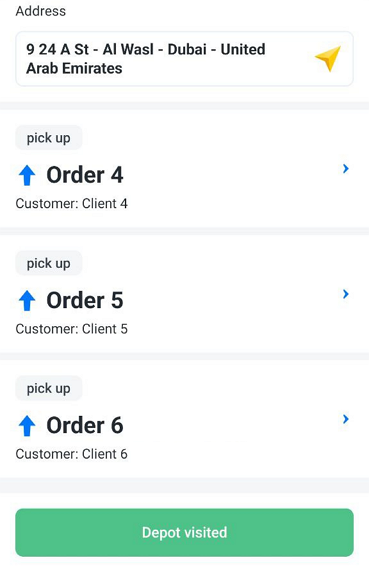Click the blue up arrow beside Order 6
Image resolution: width=369 pixels, height=567 pixels.
click(x=27, y=426)
